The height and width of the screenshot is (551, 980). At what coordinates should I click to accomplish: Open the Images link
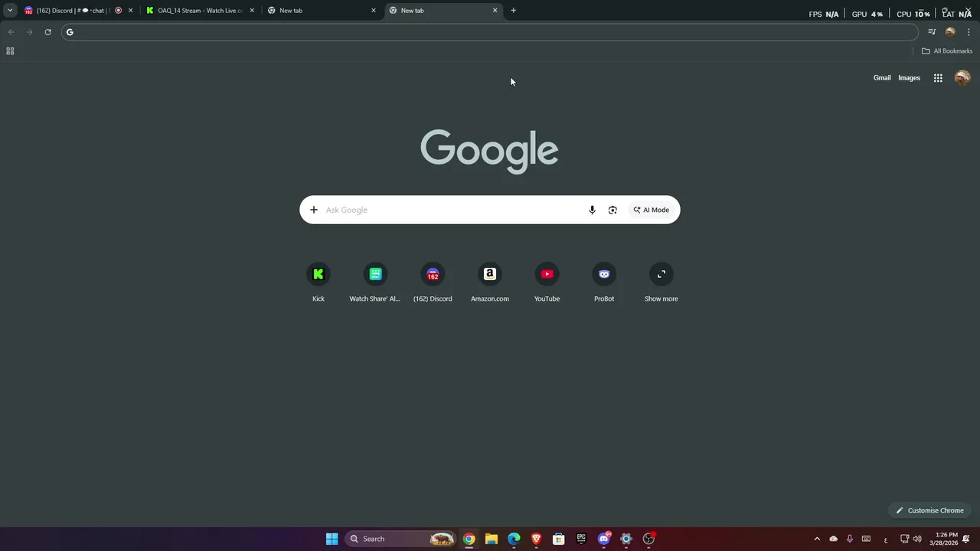click(x=909, y=77)
